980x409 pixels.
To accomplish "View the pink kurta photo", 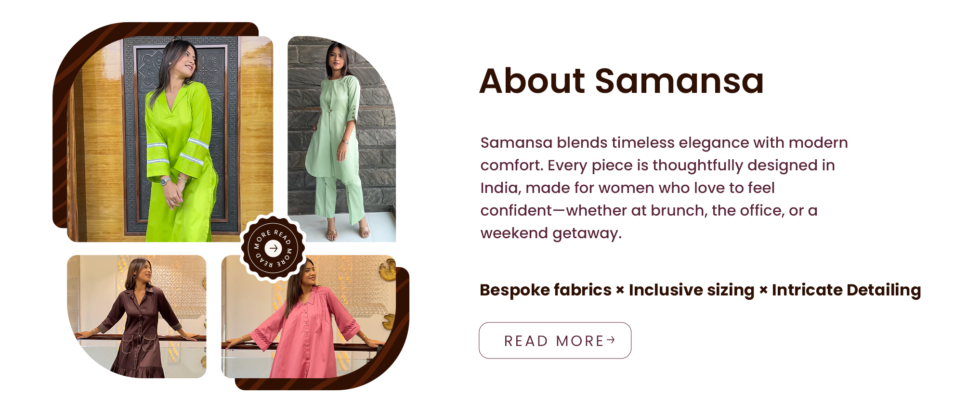I will tap(308, 316).
